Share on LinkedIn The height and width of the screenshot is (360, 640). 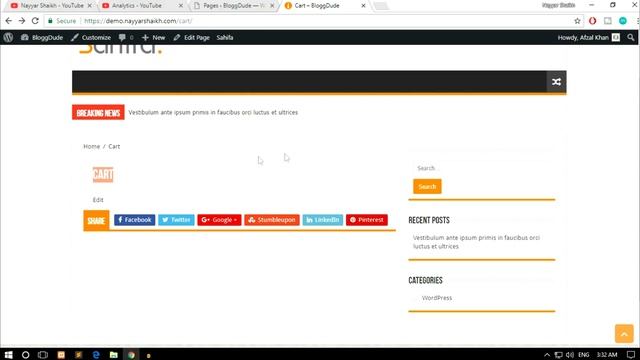click(x=323, y=220)
